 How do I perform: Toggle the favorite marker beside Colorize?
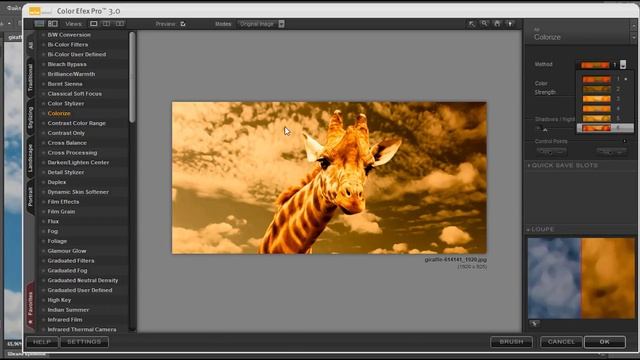click(43, 113)
